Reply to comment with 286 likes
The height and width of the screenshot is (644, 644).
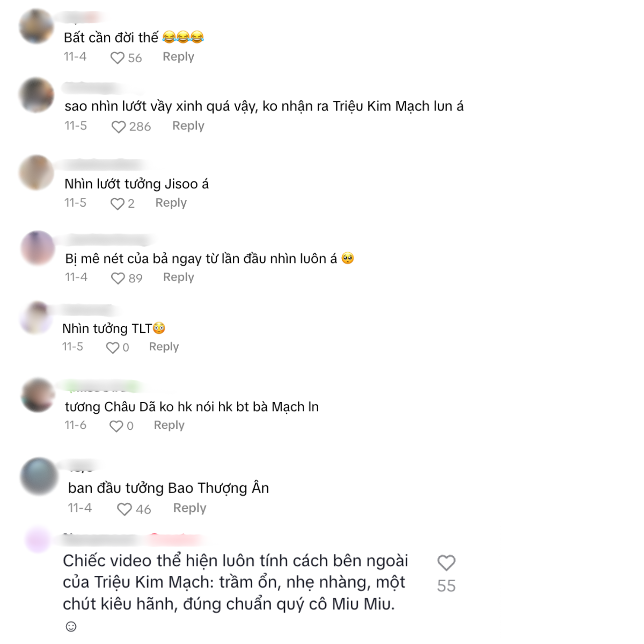point(188,126)
